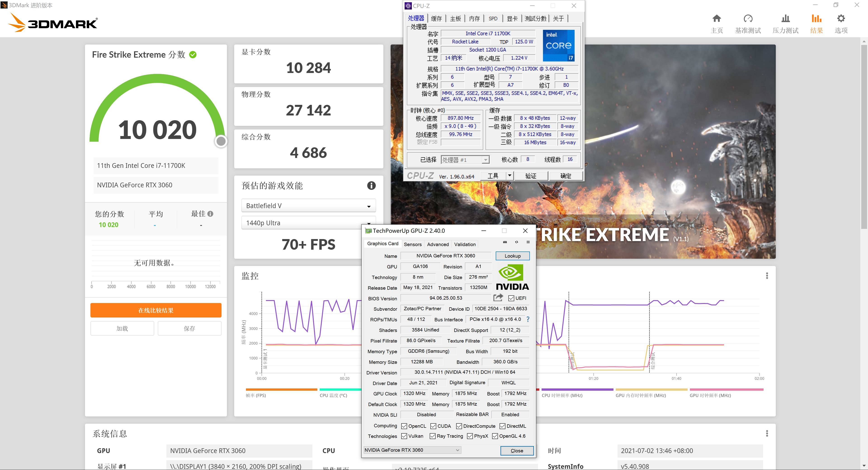Switch to the Sensors tab in GPU-Z
Viewport: 868px width, 470px height.
coord(413,244)
